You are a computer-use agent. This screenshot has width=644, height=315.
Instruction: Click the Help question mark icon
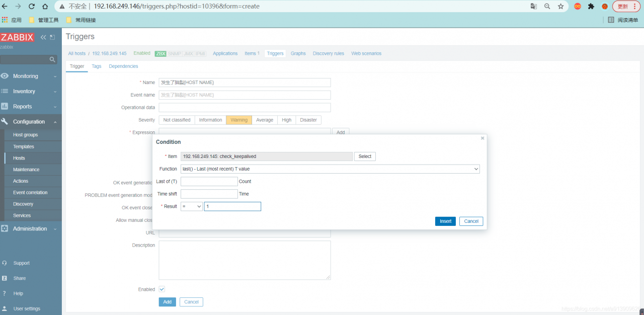click(5, 293)
